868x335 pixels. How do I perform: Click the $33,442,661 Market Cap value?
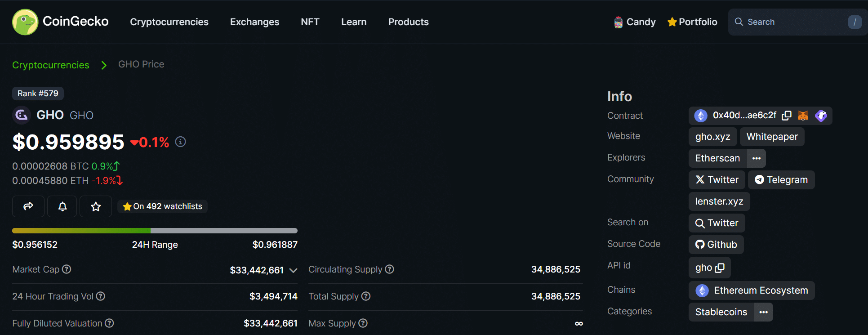[x=257, y=270]
